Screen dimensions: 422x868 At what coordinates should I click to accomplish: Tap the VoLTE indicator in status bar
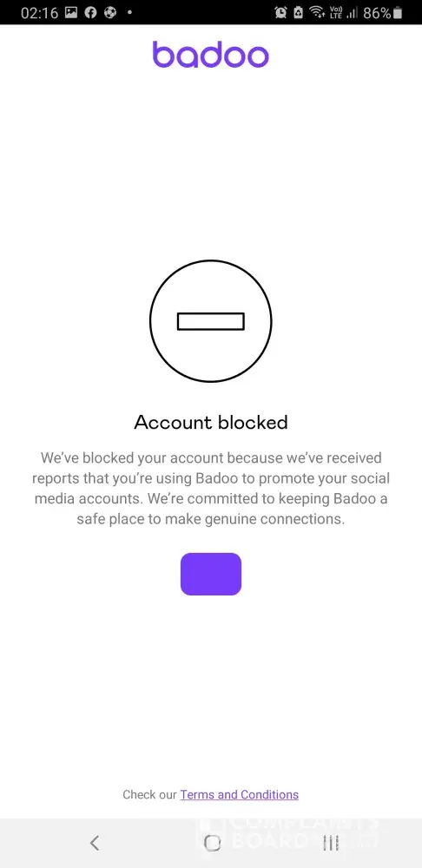336,12
